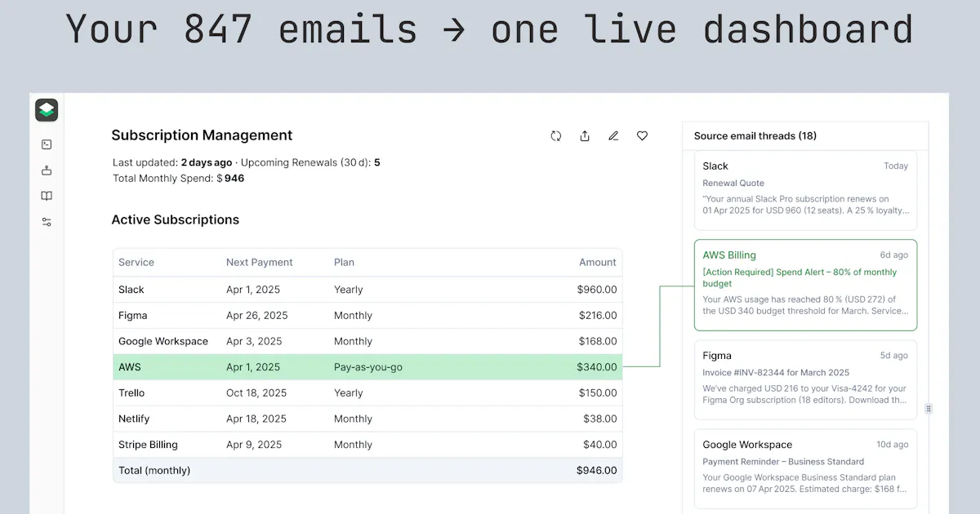Image resolution: width=980 pixels, height=514 pixels.
Task: Open the book library sidebar icon
Action: (47, 196)
